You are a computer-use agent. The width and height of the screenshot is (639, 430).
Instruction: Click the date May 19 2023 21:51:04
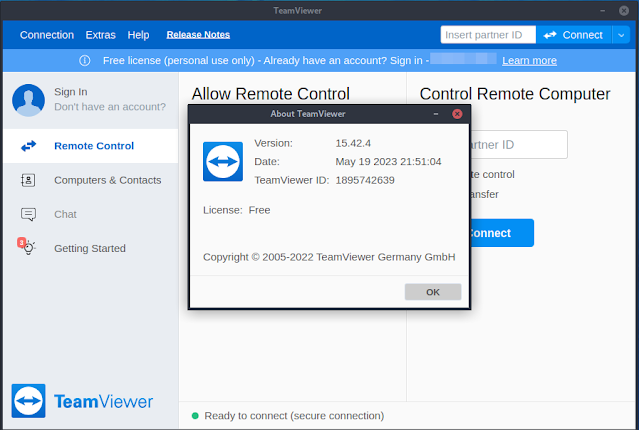click(388, 162)
